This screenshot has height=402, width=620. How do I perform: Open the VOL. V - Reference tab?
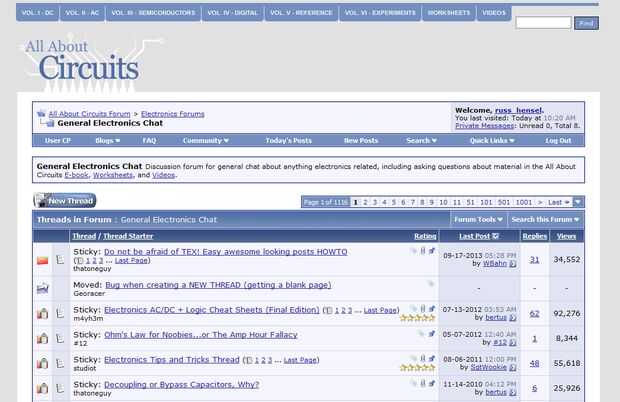pyautogui.click(x=301, y=13)
